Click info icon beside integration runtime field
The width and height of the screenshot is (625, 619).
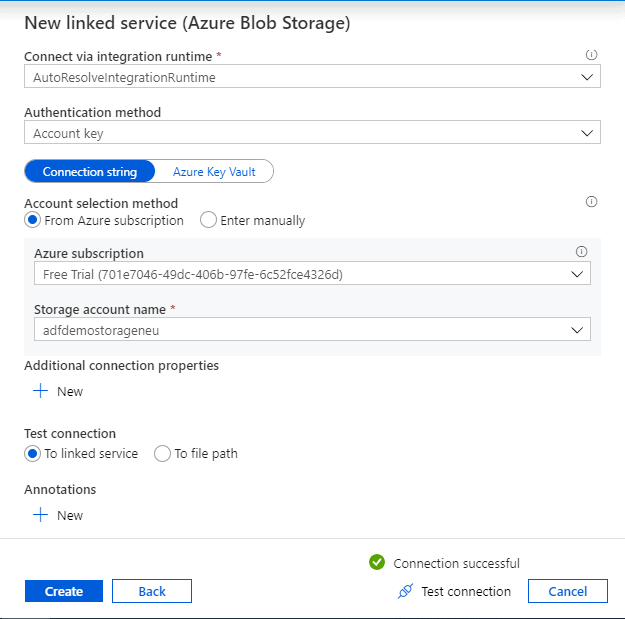591,57
